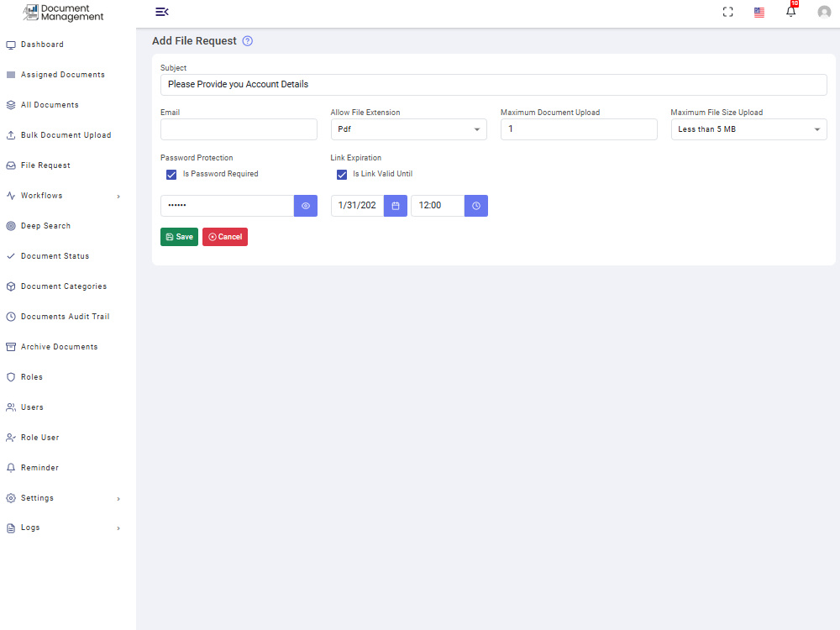Click the Role User icon
This screenshot has height=630, width=840.
[x=11, y=438]
